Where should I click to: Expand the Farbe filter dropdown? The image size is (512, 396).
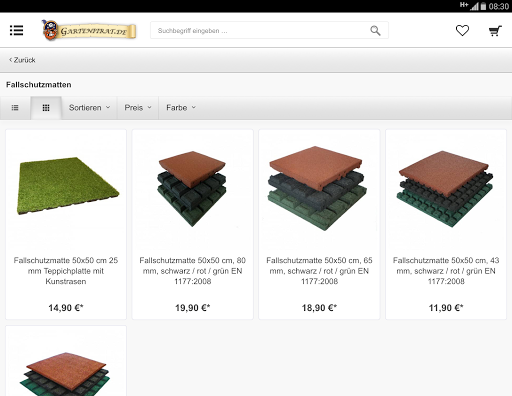click(x=181, y=108)
